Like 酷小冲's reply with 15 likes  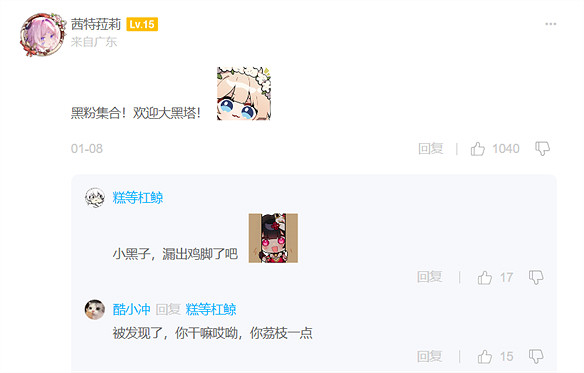tap(485, 357)
